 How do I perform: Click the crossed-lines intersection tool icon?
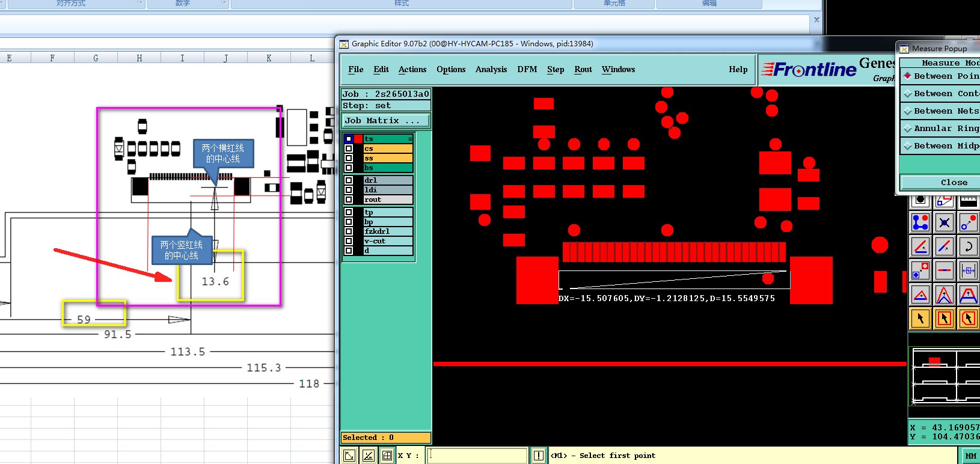tap(944, 222)
